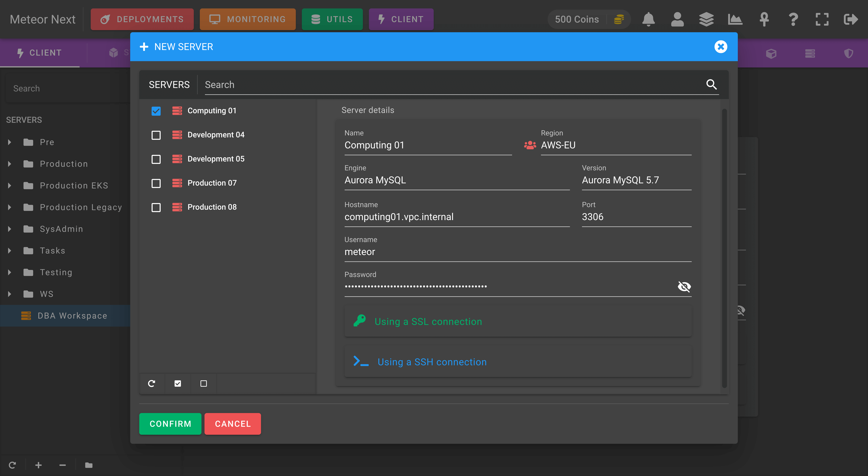Image resolution: width=868 pixels, height=476 pixels.
Task: Click the Hostname field computing01.vpc.internal
Action: [457, 217]
